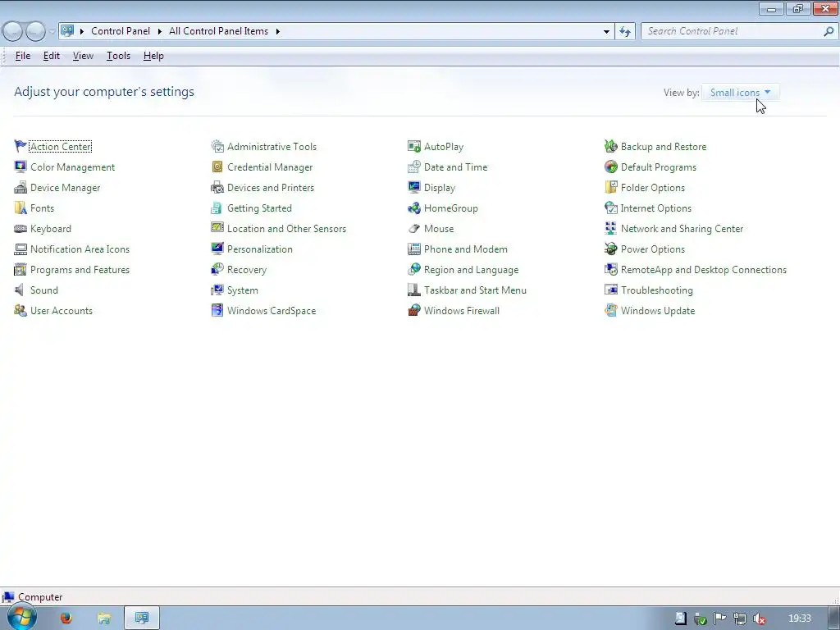840x630 pixels.
Task: Click the Personalization icon
Action: click(x=217, y=249)
